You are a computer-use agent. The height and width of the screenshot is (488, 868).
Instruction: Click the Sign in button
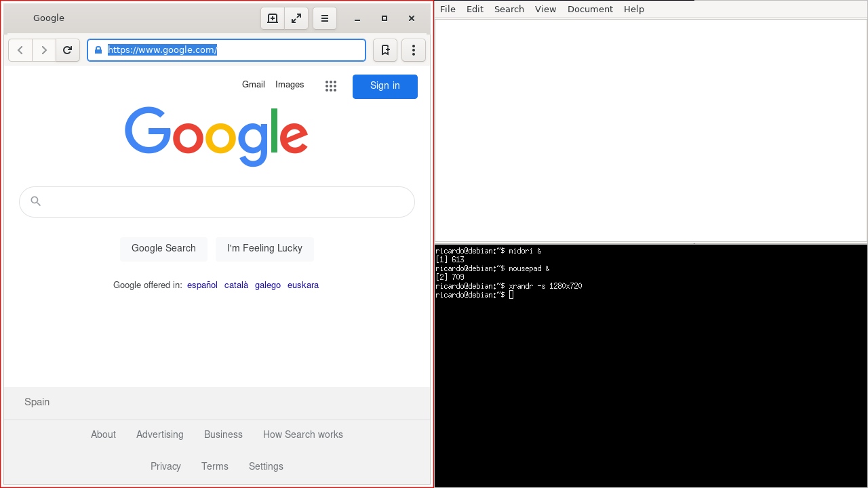(x=385, y=86)
